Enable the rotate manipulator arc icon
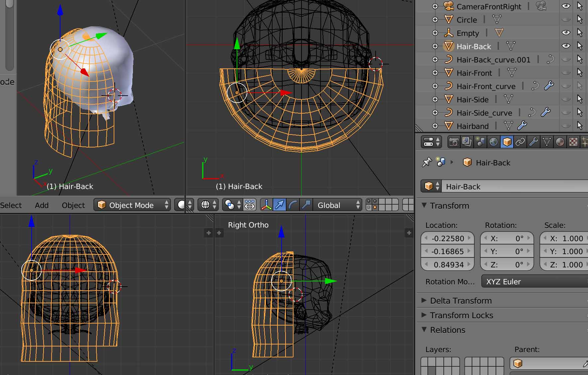This screenshot has height=375, width=588. click(x=293, y=205)
